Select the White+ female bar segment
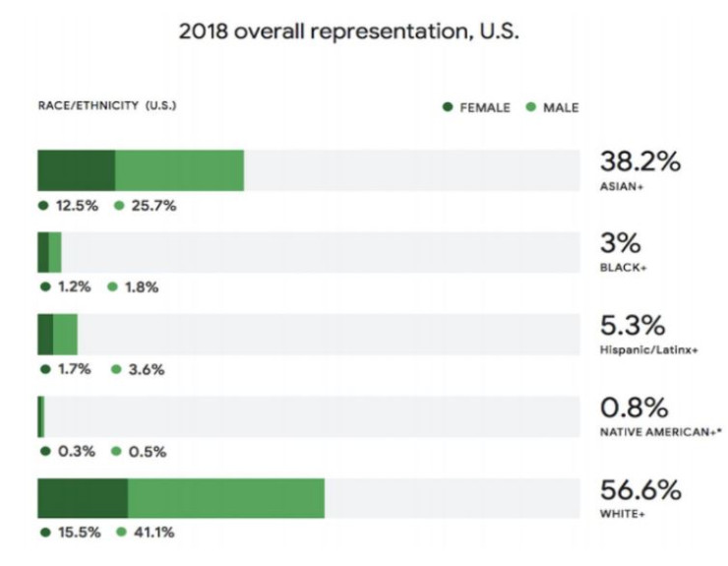Viewport: 728px width, 566px height. pyautogui.click(x=83, y=498)
